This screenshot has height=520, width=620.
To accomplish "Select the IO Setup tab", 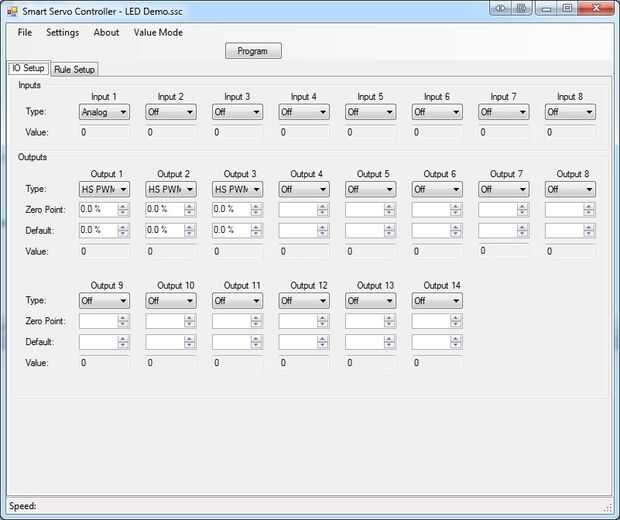I will coord(28,68).
